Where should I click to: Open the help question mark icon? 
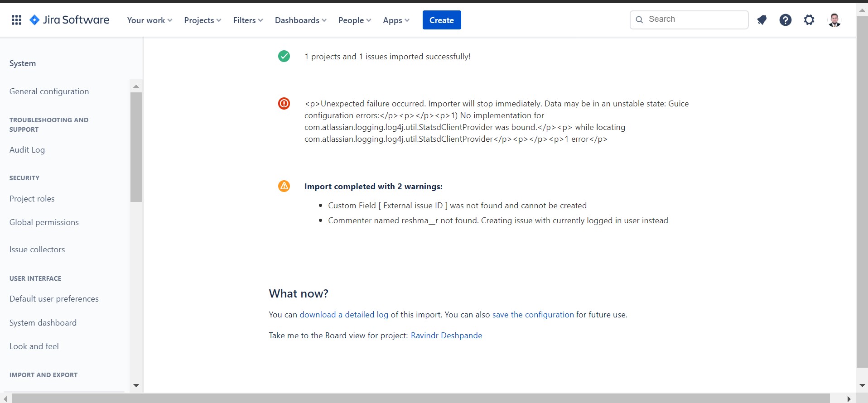(786, 20)
